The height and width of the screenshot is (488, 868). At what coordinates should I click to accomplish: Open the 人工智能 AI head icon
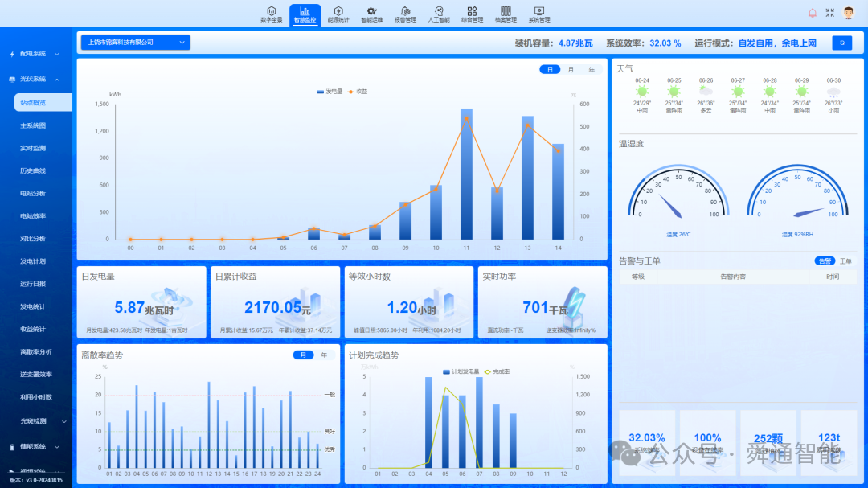click(x=439, y=11)
